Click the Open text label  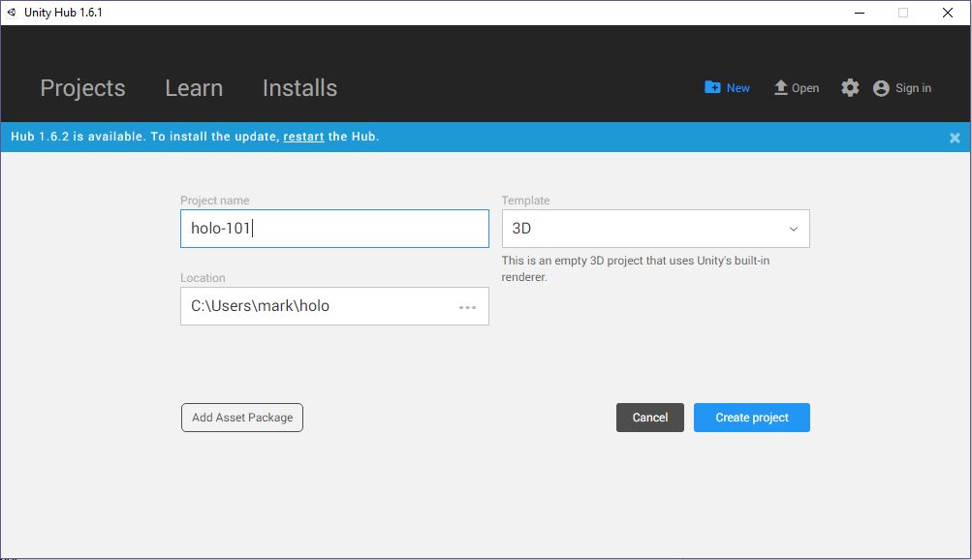(805, 88)
